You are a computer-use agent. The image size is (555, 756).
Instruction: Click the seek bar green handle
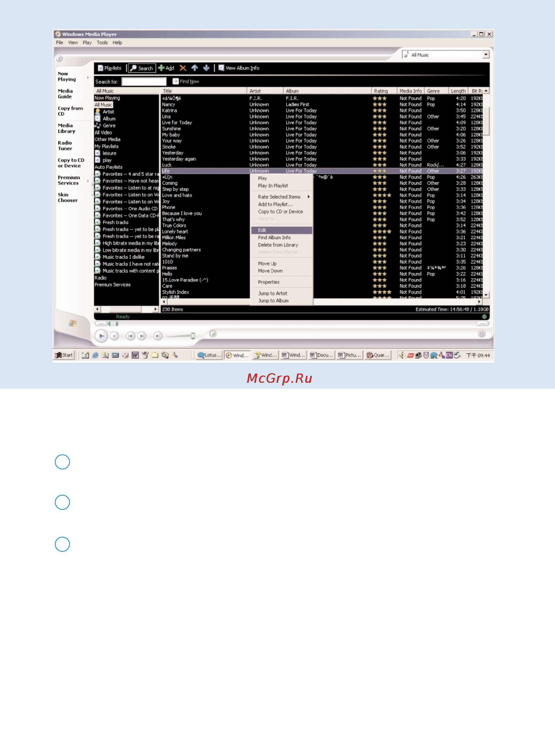113,324
